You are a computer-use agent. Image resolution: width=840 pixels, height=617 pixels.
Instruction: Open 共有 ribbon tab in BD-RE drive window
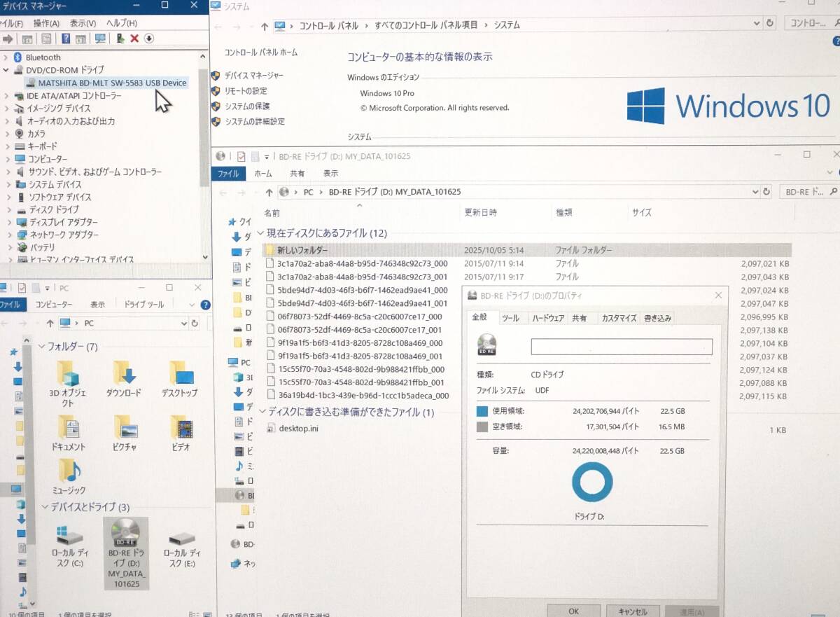(297, 174)
